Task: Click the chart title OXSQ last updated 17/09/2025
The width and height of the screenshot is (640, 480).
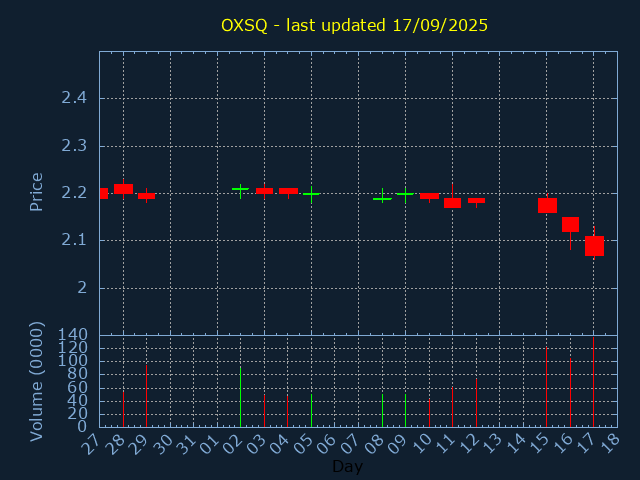Action: click(x=354, y=25)
